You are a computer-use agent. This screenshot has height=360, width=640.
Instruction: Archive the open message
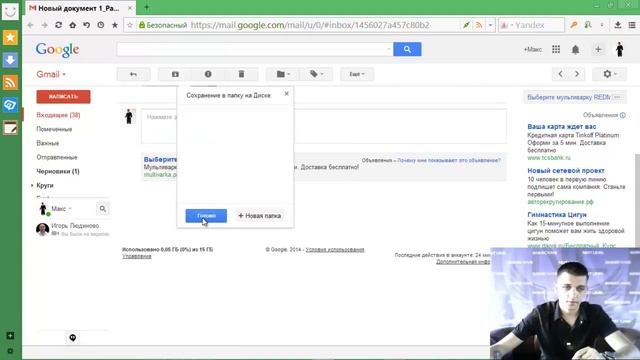click(x=175, y=74)
